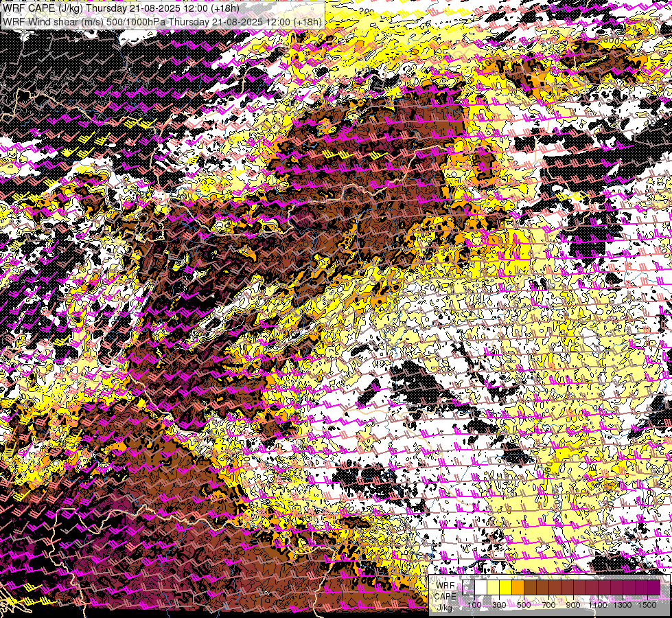Click the white swatch in the CAPE legend
The image size is (672, 618).
(481, 587)
